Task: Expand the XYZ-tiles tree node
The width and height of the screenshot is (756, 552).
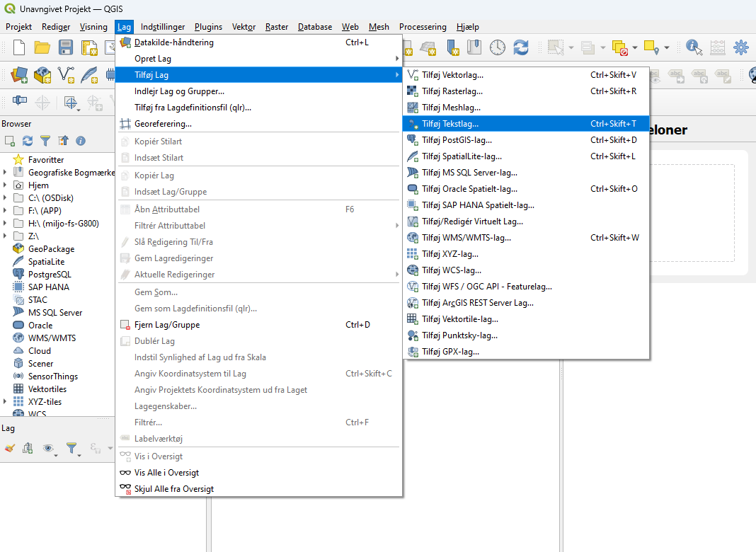Action: point(5,401)
